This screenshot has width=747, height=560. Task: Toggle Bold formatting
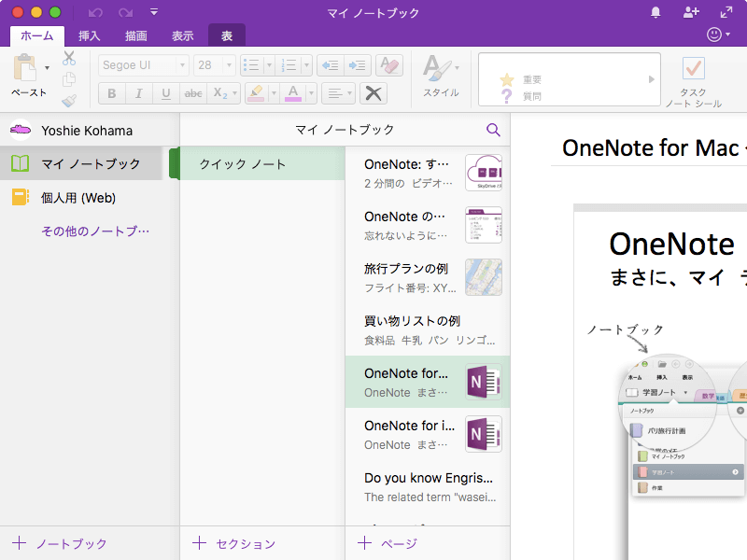click(x=111, y=93)
